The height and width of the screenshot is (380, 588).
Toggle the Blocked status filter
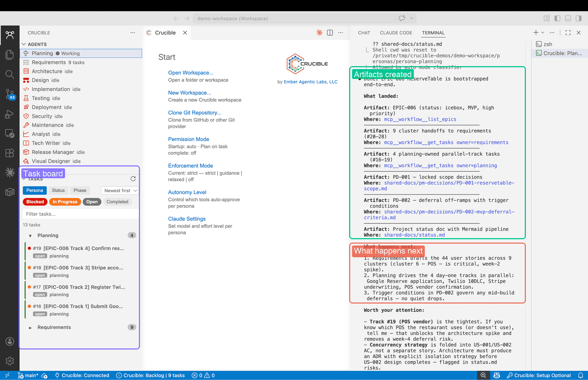click(x=35, y=202)
